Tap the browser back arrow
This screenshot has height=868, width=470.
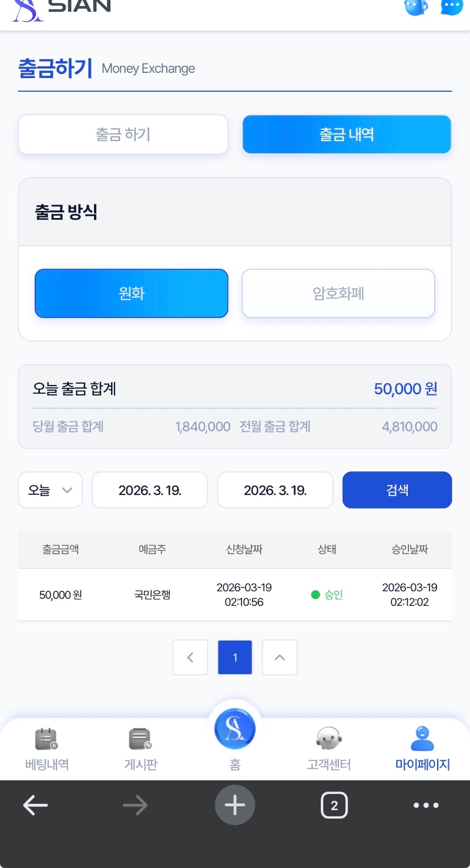[35, 805]
